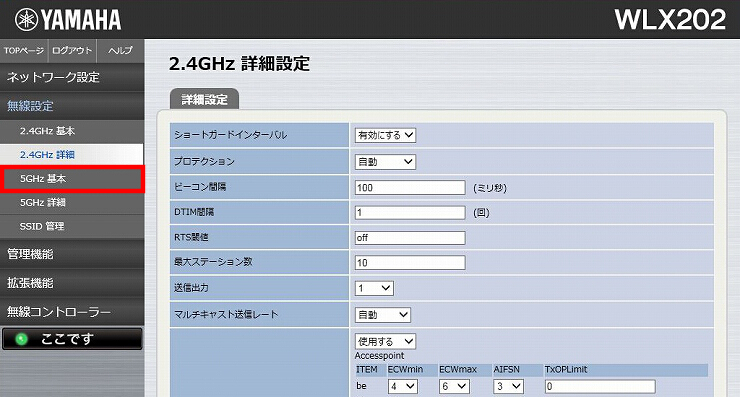Screen dimensions: 740x397
Task: Click the DTIM間隔 input field
Action: 410,212
